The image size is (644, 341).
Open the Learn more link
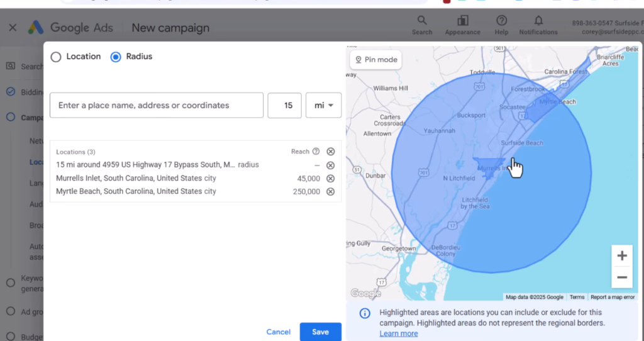pyautogui.click(x=398, y=333)
